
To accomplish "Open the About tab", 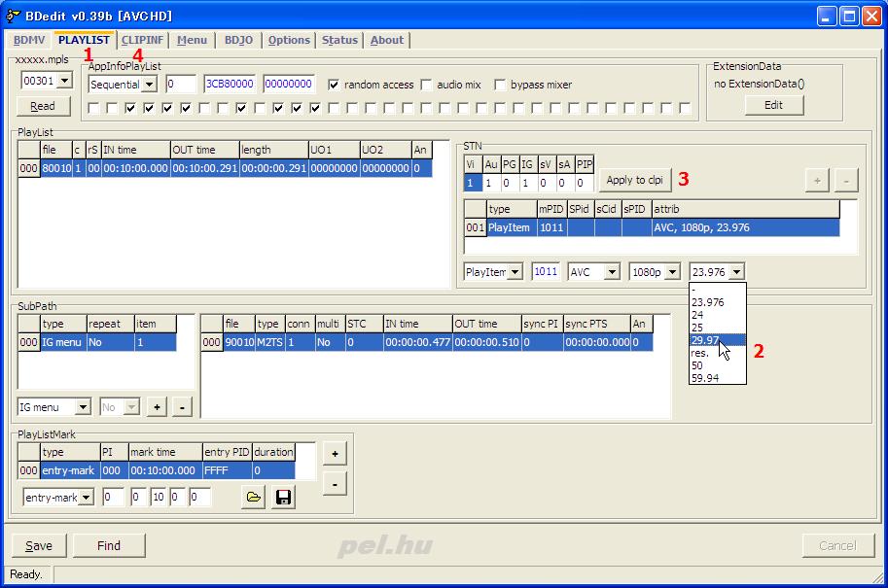I will (x=387, y=40).
